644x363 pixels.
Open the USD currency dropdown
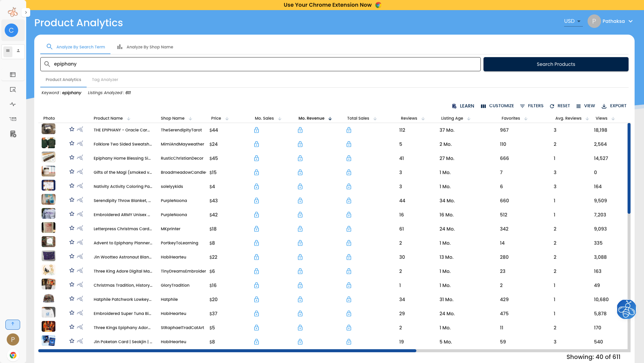[572, 21]
